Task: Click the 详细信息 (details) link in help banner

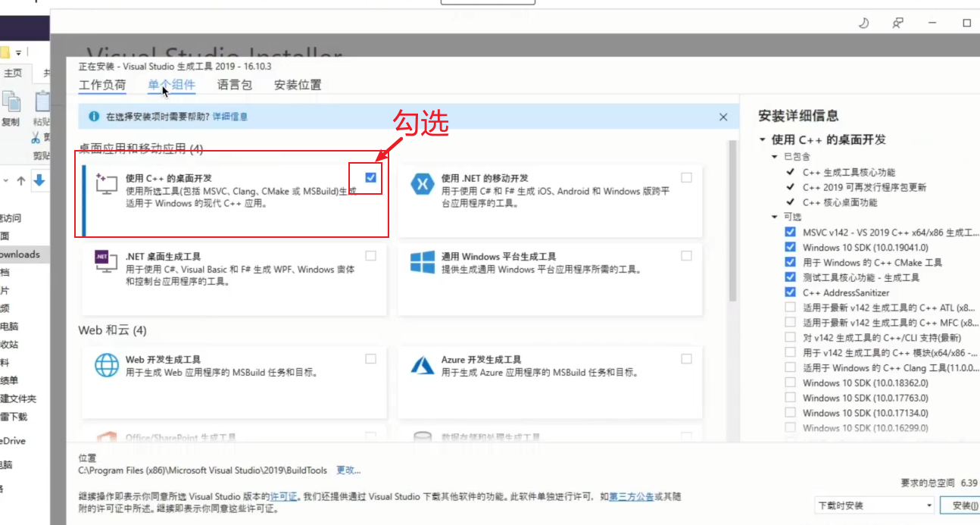Action: tap(230, 117)
